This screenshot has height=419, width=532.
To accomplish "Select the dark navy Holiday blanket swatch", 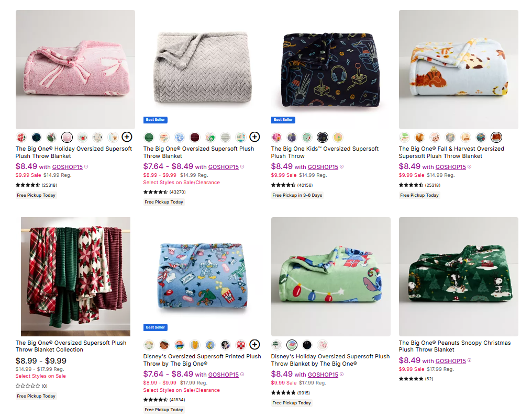I will 36,137.
